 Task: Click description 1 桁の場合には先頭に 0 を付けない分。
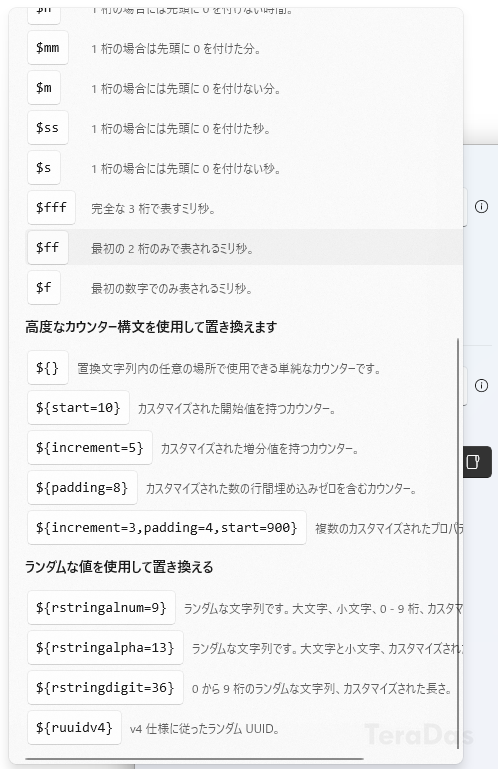click(x=186, y=89)
